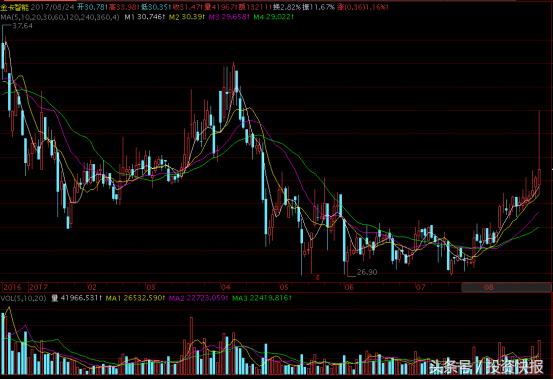Toggle the purple MA2 22723.059 volume line
This screenshot has height=380, width=553.
[x=199, y=298]
